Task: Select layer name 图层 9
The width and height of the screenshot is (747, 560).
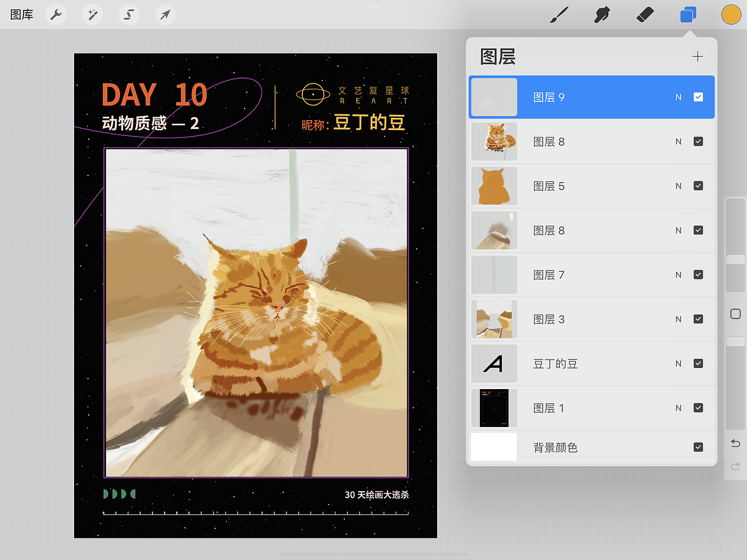Action: (549, 97)
